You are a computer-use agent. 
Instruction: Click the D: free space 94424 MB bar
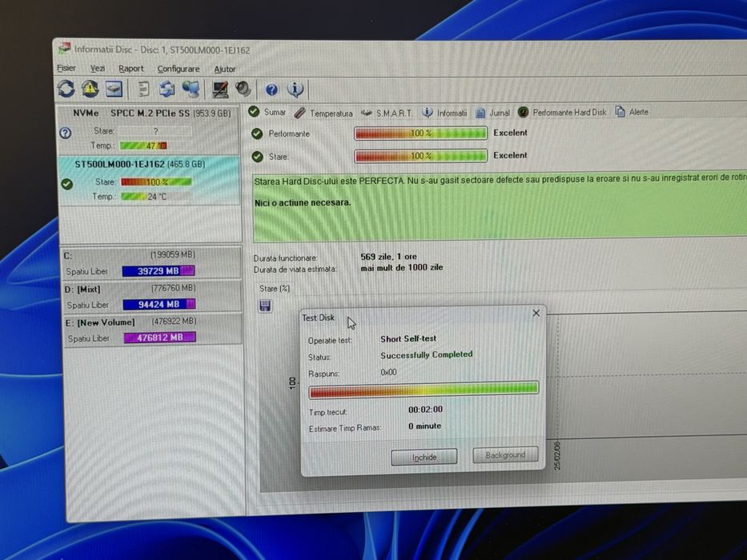(x=159, y=304)
